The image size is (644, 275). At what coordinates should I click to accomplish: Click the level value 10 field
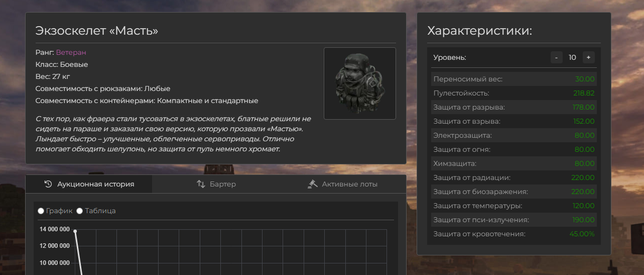coord(572,57)
